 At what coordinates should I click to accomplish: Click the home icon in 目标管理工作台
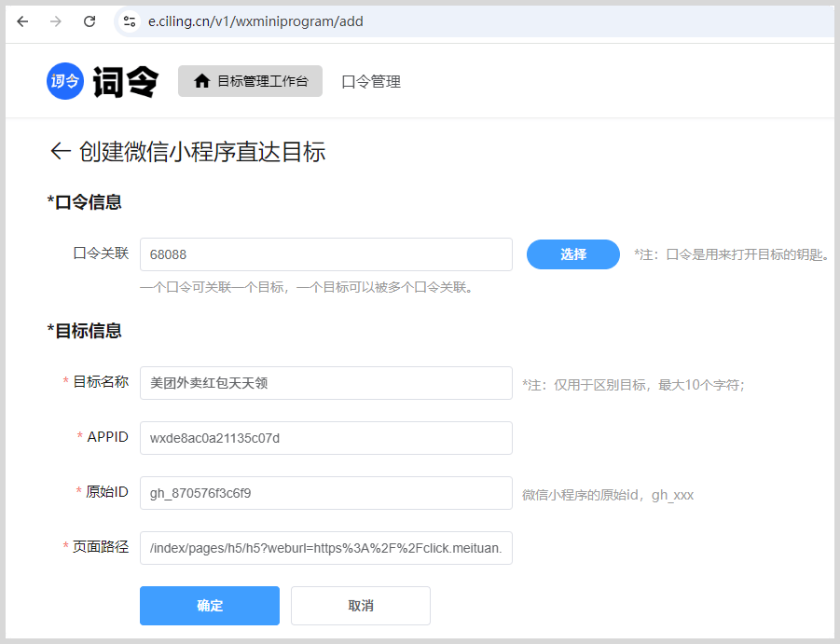[x=201, y=81]
